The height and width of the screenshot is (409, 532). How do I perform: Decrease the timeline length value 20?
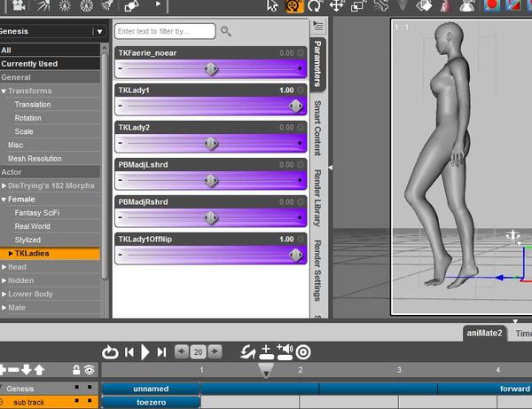click(x=182, y=351)
